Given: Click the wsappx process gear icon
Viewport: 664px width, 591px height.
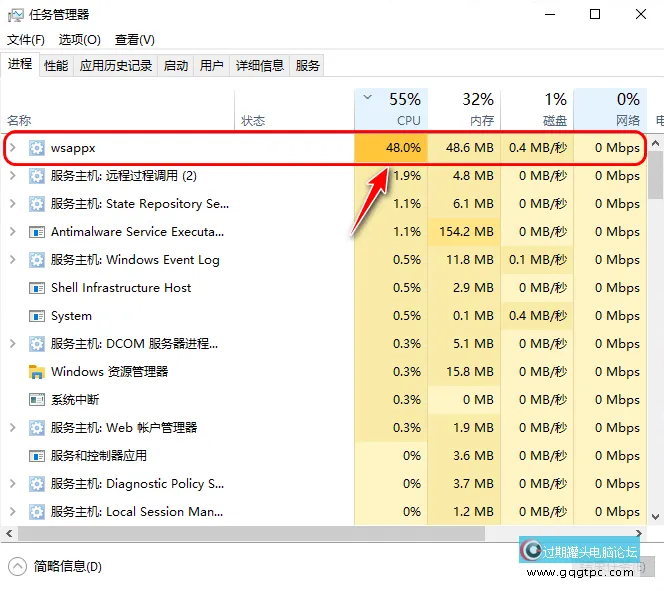Looking at the screenshot, I should point(36,148).
